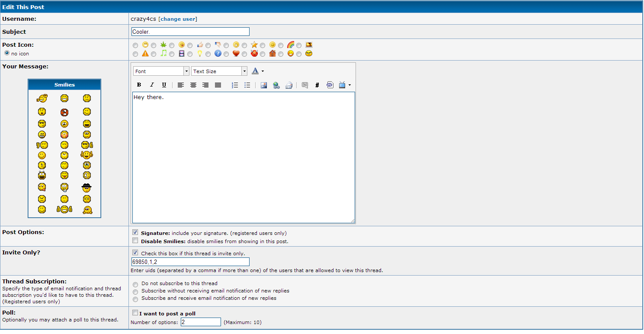
Task: Apply italic formatting to message text
Action: pyautogui.click(x=151, y=85)
